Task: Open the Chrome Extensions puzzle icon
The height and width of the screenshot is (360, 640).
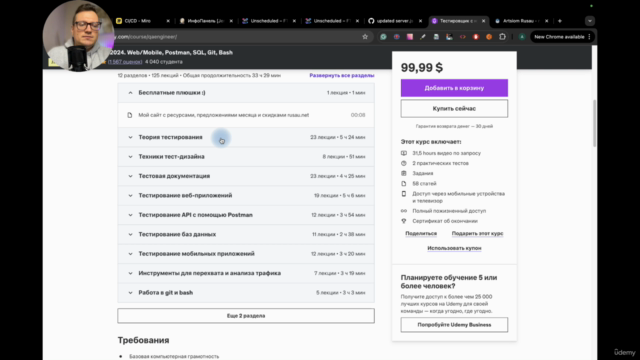Action: click(x=502, y=37)
